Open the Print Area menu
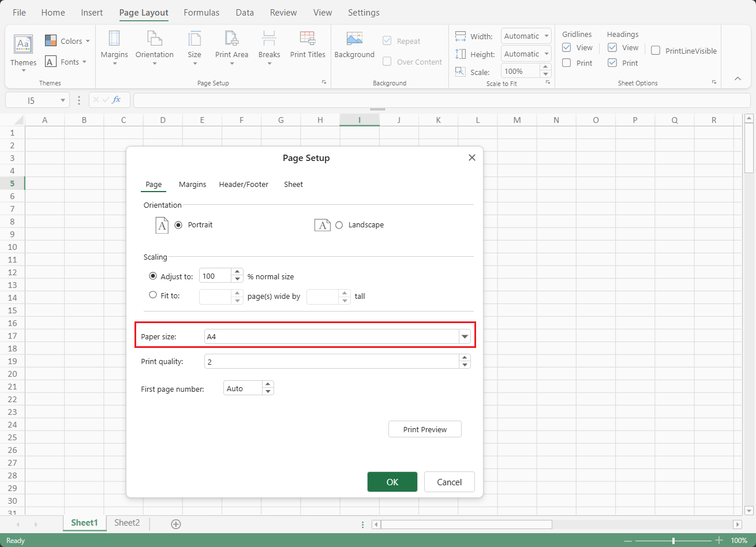 [231, 48]
